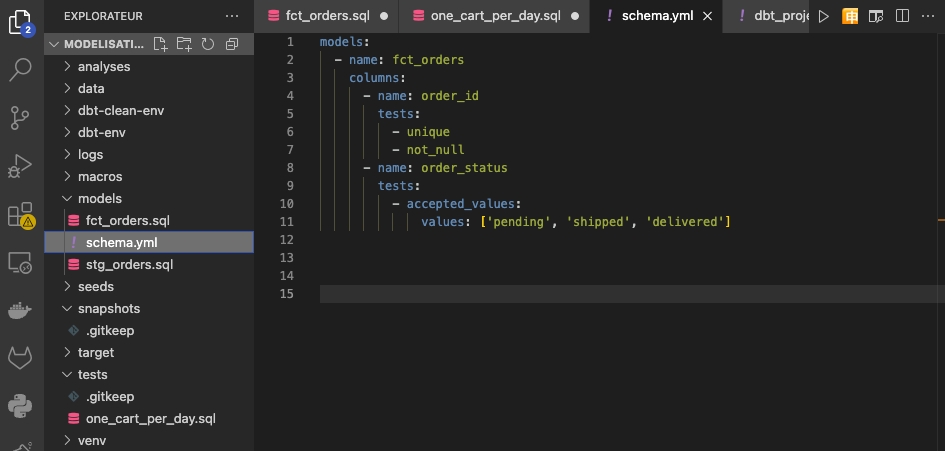
Task: Open preview to the side icon
Action: [x=876, y=16]
